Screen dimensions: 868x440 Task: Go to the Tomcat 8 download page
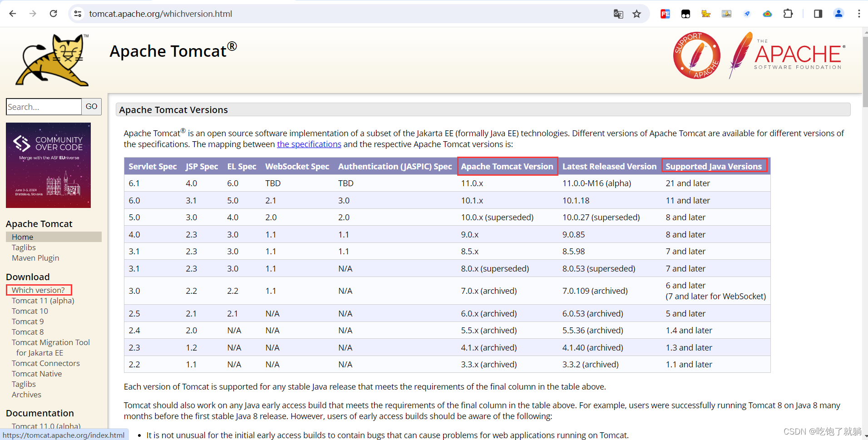tap(28, 332)
